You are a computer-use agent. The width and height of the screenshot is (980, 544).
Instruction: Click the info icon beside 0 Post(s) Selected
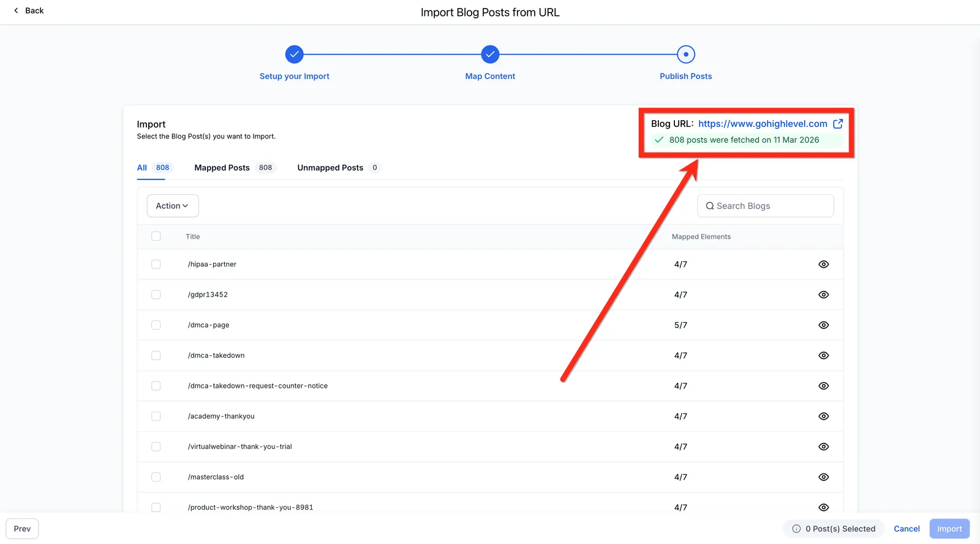[796, 529]
